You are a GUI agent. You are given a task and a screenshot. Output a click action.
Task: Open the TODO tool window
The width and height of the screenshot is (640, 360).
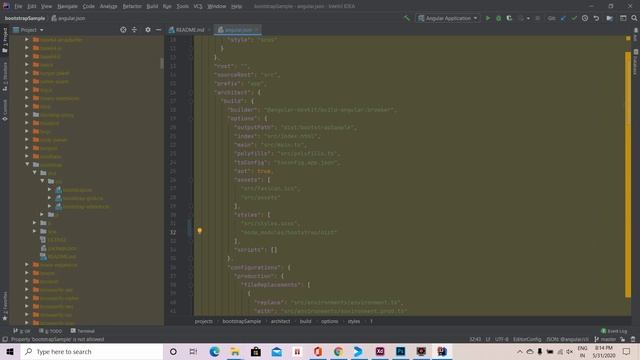[50, 331]
